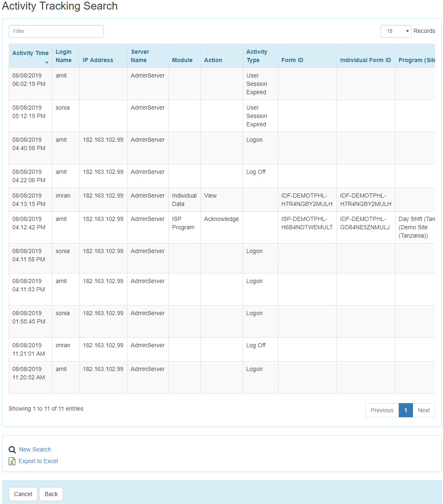
Task: Click Form ID ISP-DEMOTPHL-H6B4NDTWEMULT
Action: click(307, 223)
